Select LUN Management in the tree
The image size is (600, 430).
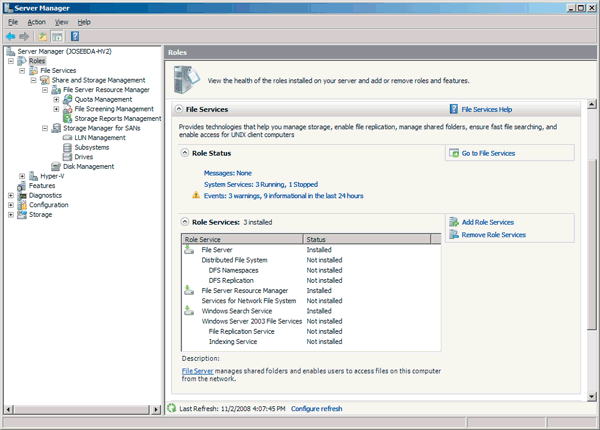tap(100, 138)
